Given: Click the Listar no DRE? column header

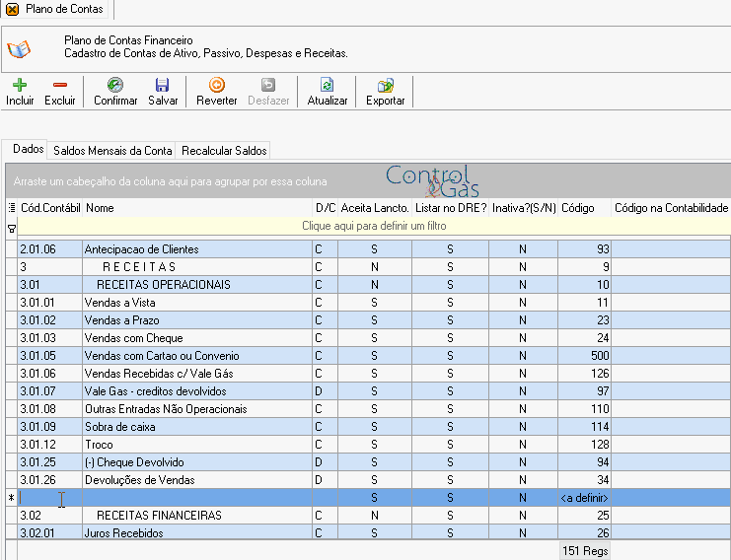Looking at the screenshot, I should (x=451, y=208).
